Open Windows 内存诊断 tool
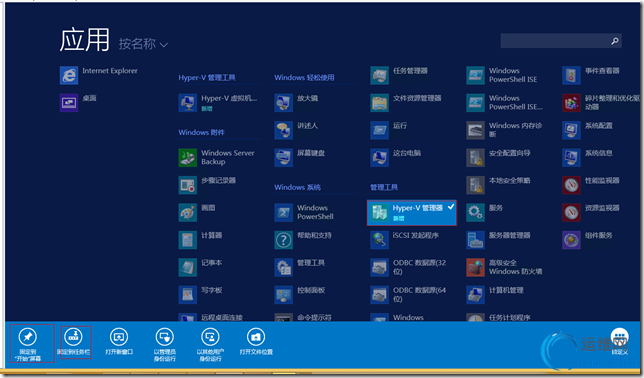Image resolution: width=644 pixels, height=378 pixels. (504, 130)
